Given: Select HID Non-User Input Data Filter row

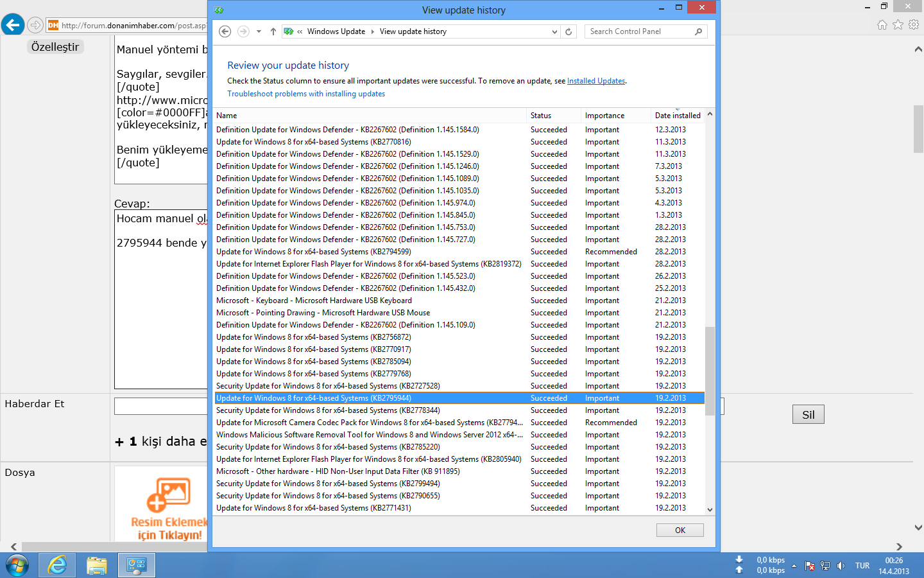Looking at the screenshot, I should click(459, 471).
